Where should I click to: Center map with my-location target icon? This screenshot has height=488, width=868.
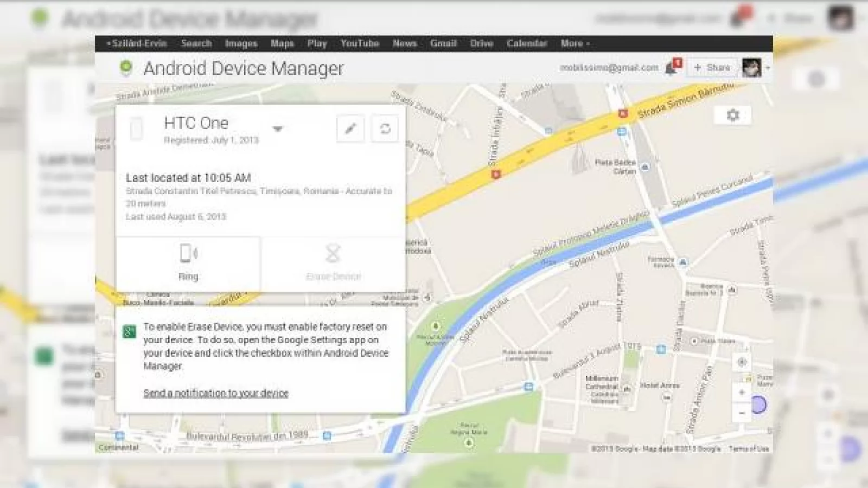click(742, 362)
